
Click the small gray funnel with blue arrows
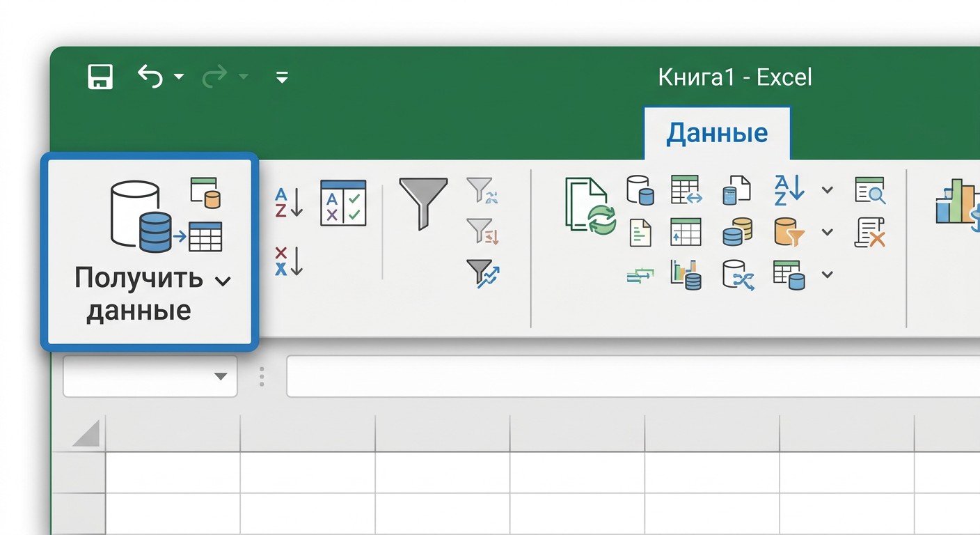[482, 190]
